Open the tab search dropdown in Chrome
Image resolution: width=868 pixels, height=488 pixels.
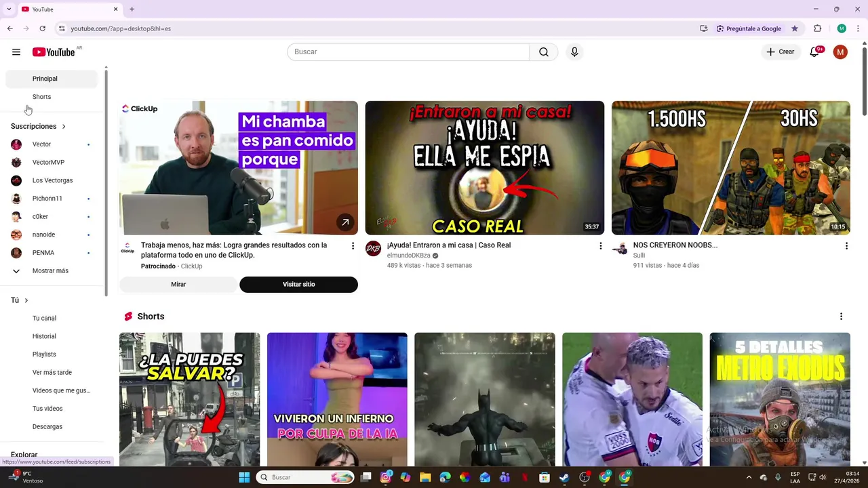(9, 9)
